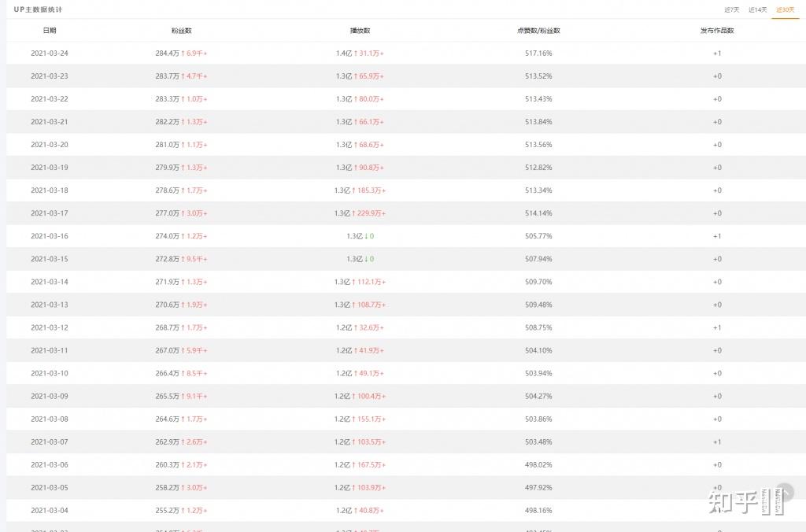Click the red up arrow beside 185.3万+
Viewport: 806px width, 532px height.
click(x=356, y=190)
